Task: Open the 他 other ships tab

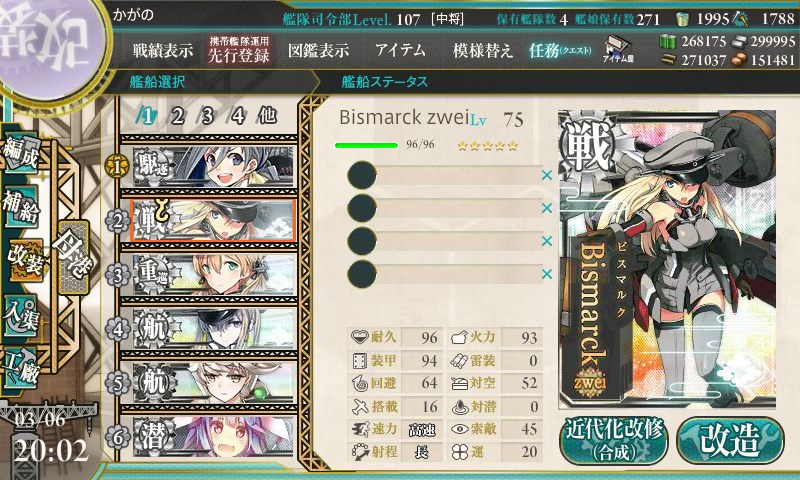Action: (267, 116)
